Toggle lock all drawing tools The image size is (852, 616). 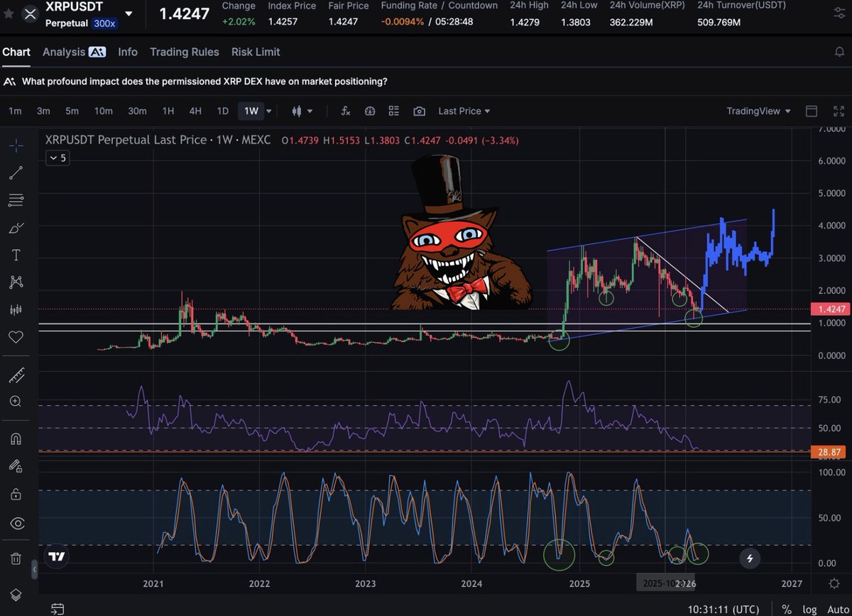16,493
